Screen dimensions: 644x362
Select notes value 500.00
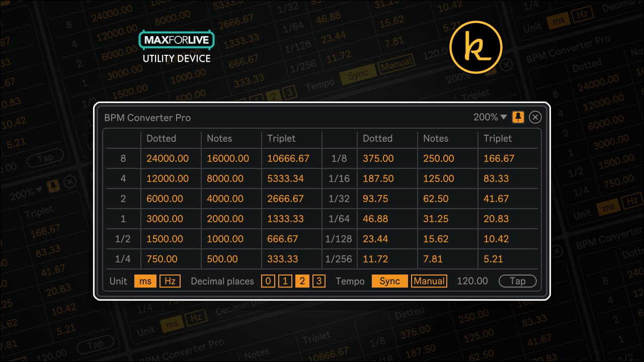tap(222, 259)
